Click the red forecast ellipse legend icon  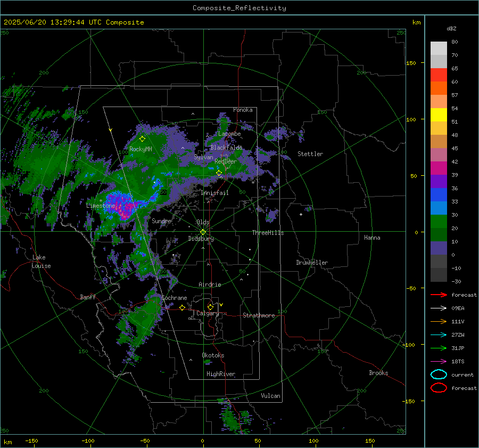(x=439, y=388)
